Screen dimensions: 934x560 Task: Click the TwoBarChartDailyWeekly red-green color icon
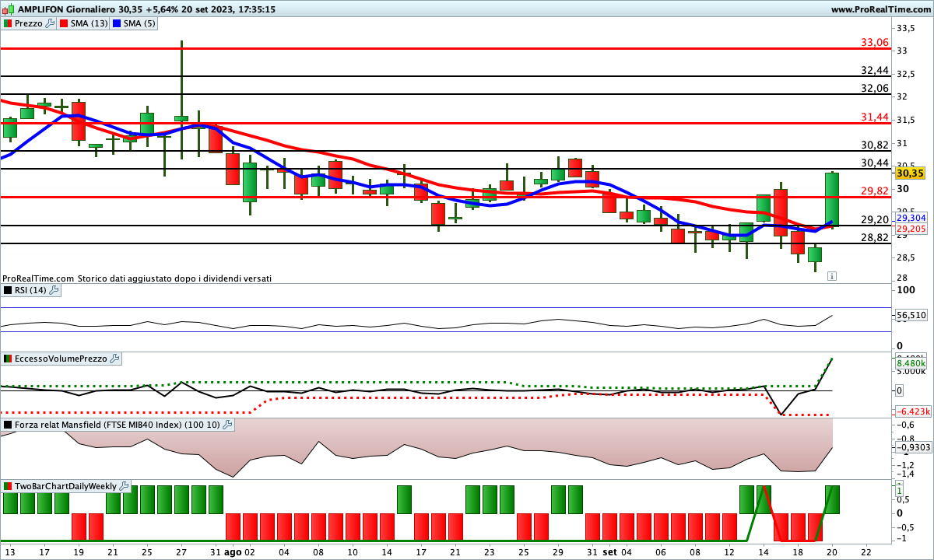click(8, 486)
